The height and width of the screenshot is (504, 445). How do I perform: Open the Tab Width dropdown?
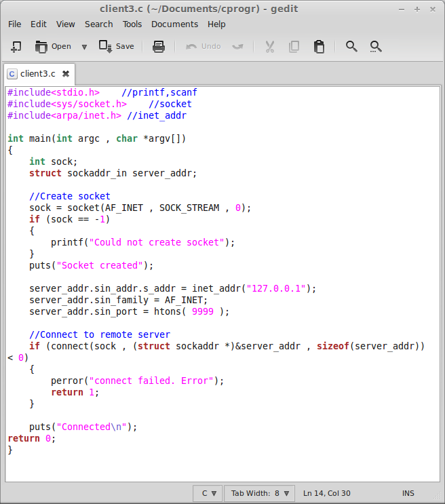point(260,493)
